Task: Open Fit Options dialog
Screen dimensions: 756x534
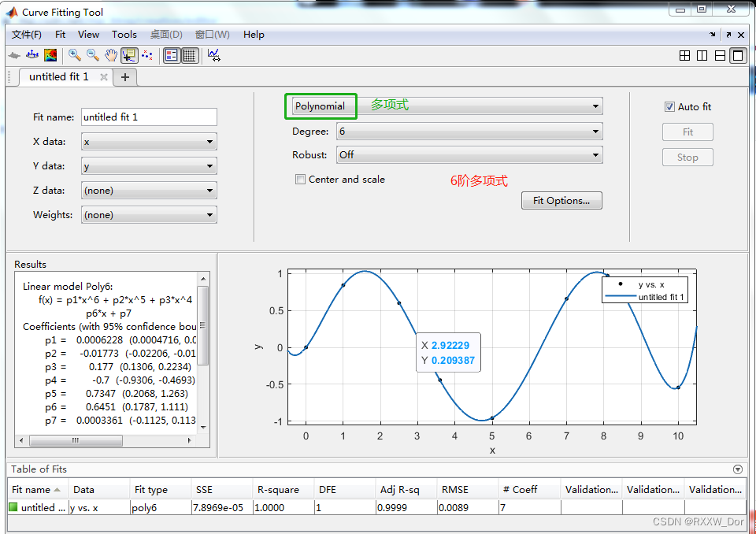Action: (x=561, y=200)
